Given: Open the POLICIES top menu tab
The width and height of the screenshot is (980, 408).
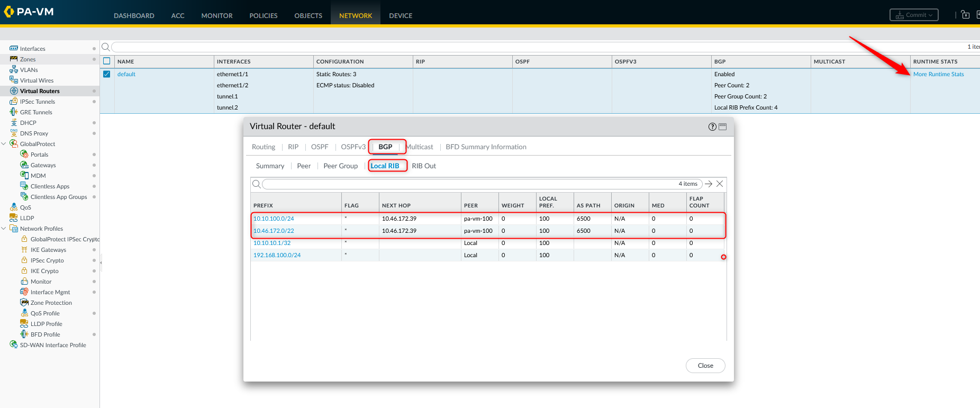Looking at the screenshot, I should click(x=264, y=16).
